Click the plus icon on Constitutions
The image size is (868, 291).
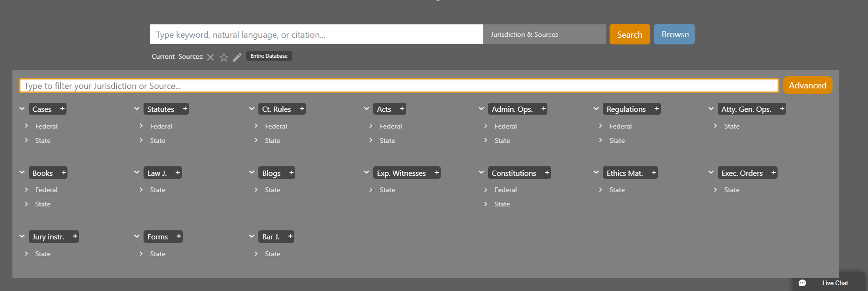pos(547,173)
